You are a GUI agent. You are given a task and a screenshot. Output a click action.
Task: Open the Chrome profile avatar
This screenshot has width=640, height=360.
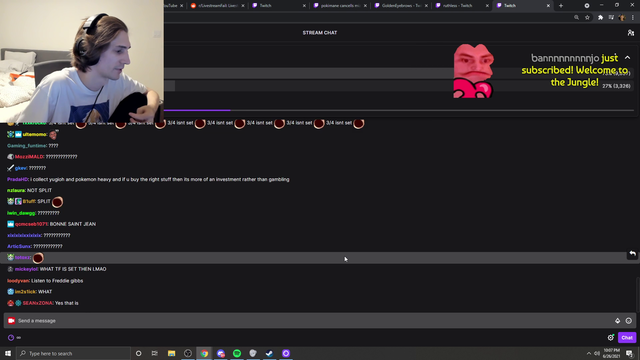tap(622, 18)
